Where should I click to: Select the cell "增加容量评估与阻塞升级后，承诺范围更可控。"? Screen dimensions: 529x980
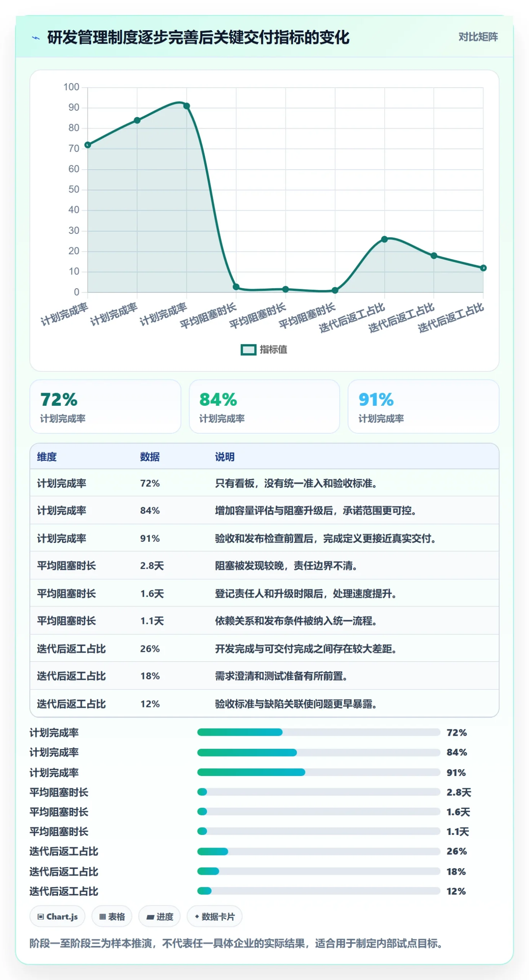point(316,510)
